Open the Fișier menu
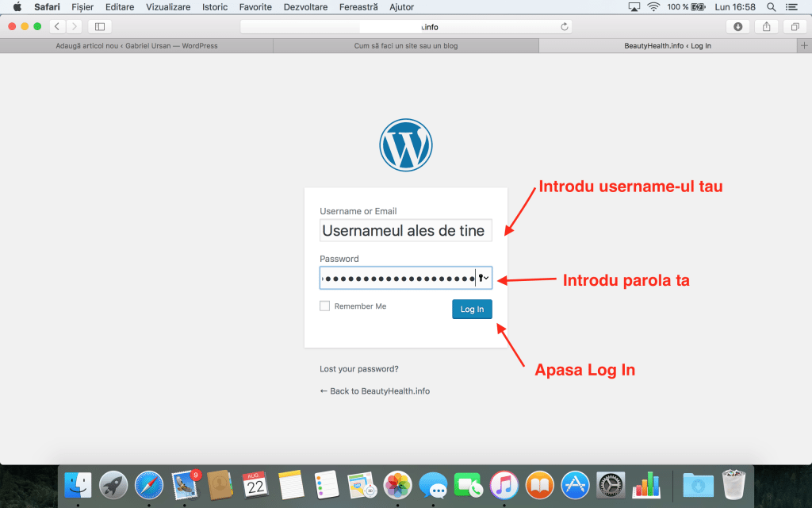 [82, 6]
